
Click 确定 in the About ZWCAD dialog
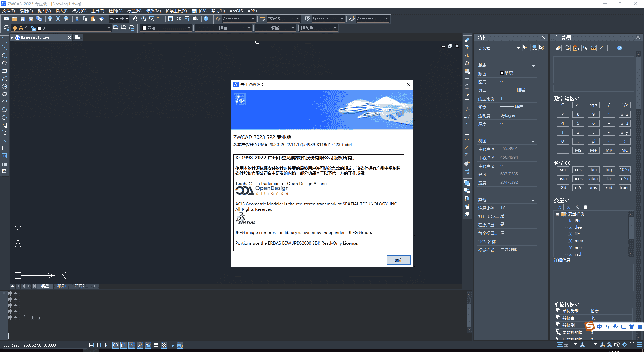point(398,260)
